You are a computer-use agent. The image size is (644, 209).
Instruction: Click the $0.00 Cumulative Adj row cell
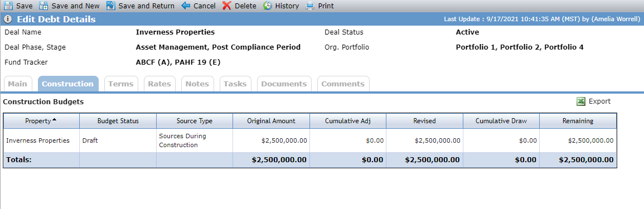(x=348, y=140)
